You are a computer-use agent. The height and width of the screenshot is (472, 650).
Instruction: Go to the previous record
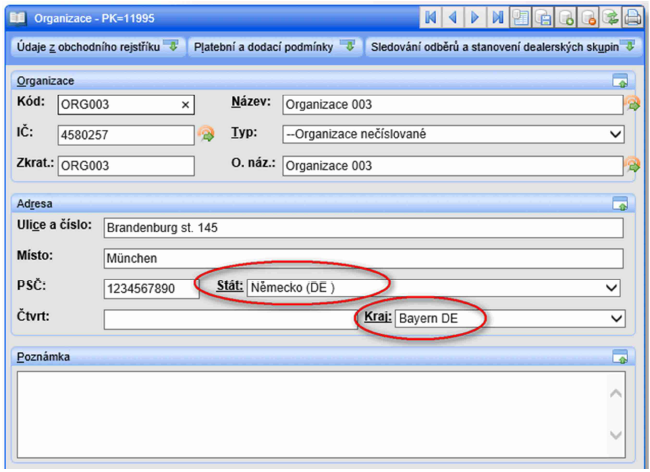[x=453, y=17]
